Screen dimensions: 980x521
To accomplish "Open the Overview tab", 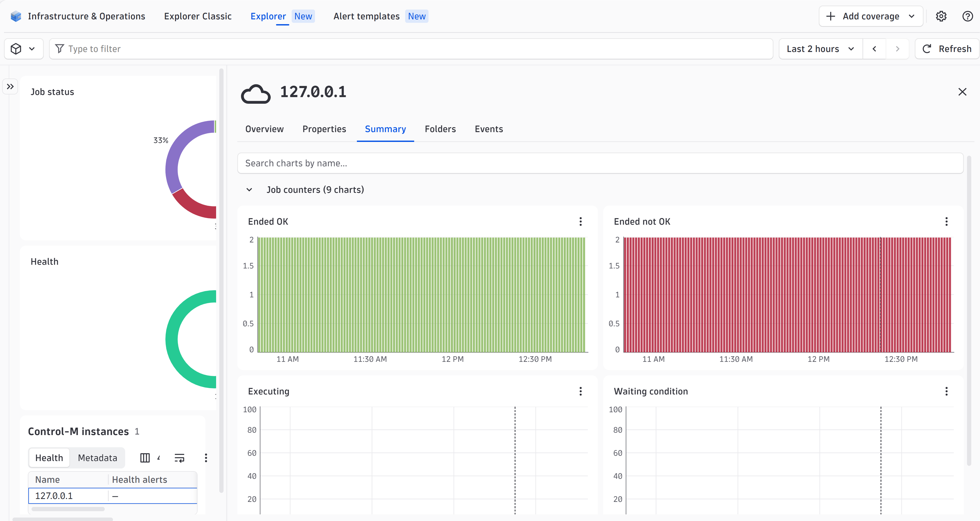I will coord(264,129).
